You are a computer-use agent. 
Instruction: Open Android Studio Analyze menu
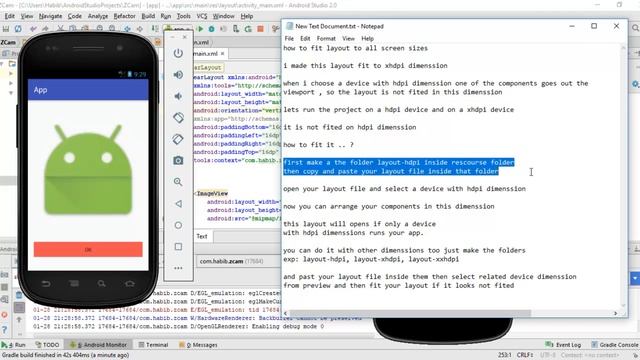(98, 16)
